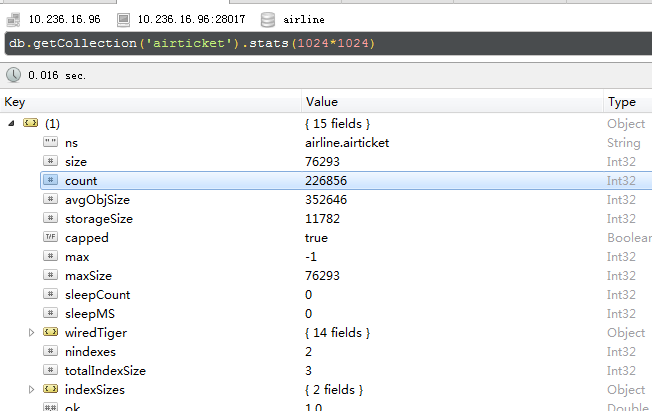The image size is (652, 411).
Task: Click the object icon beside wiredTiger
Action: pyautogui.click(x=50, y=332)
